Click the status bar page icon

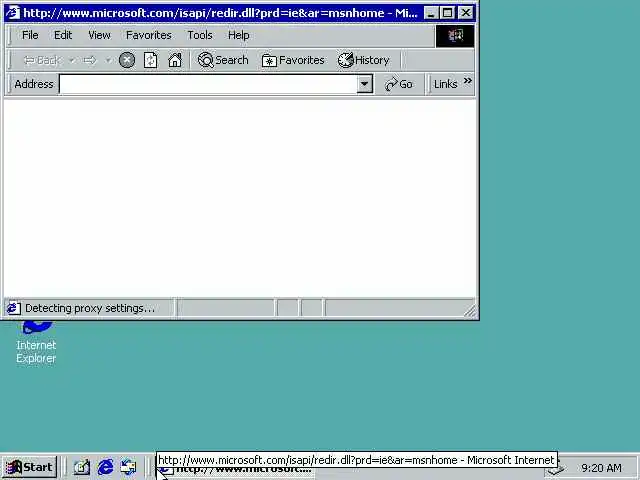point(13,308)
